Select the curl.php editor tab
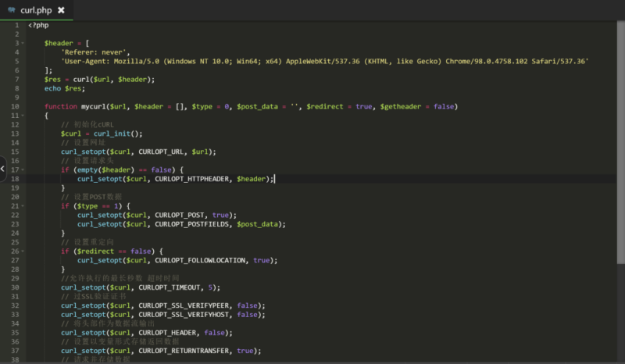Screen dimensions: 625x364 pyautogui.click(x=36, y=10)
